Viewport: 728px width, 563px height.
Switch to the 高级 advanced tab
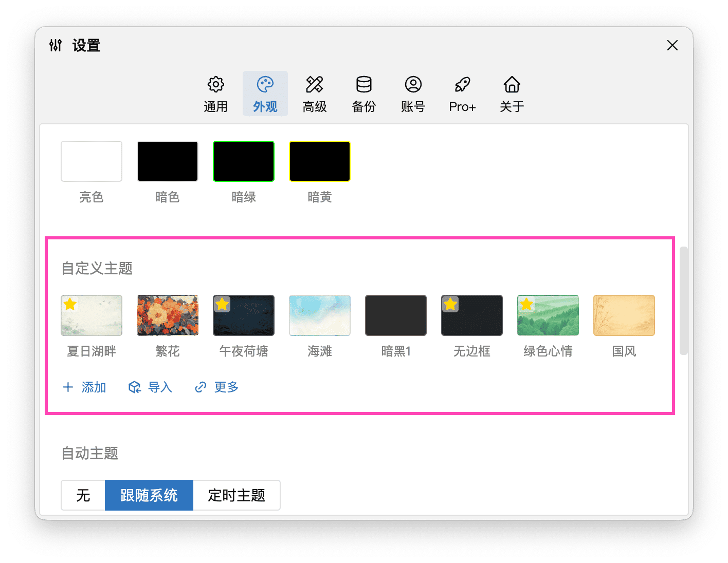click(x=315, y=94)
